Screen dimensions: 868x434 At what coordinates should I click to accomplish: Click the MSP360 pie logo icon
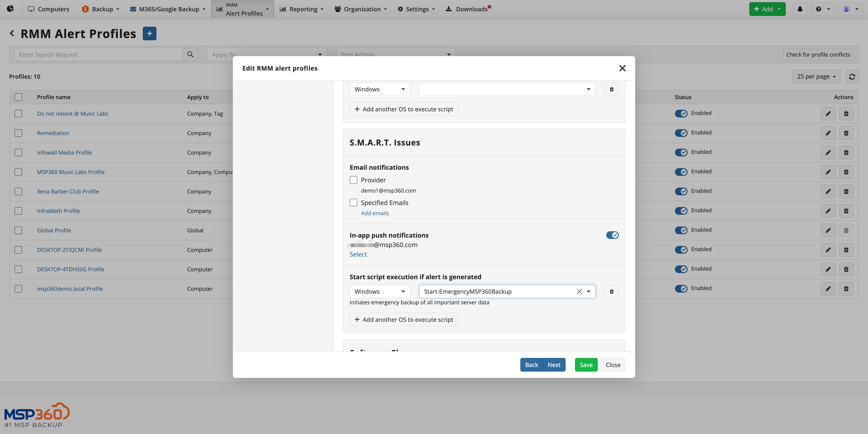click(10, 9)
